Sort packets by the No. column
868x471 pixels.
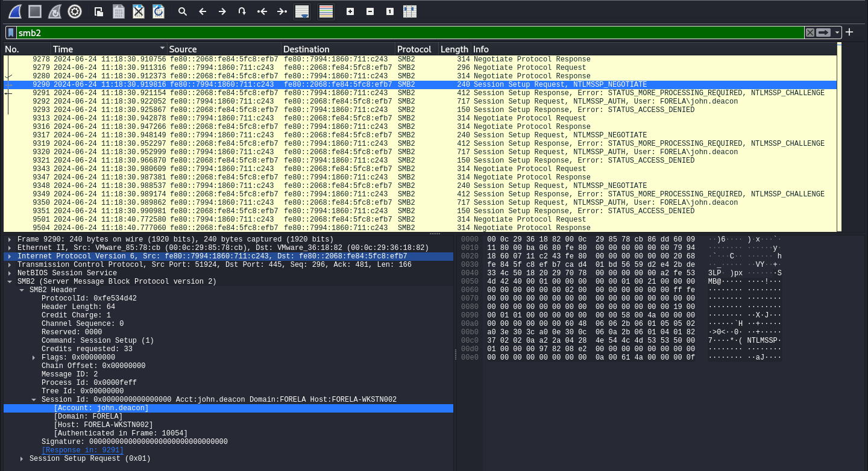tap(27, 49)
